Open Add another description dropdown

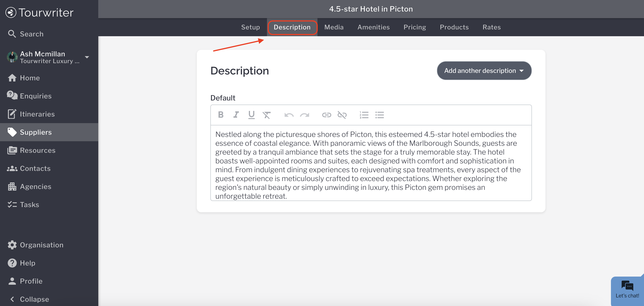484,71
